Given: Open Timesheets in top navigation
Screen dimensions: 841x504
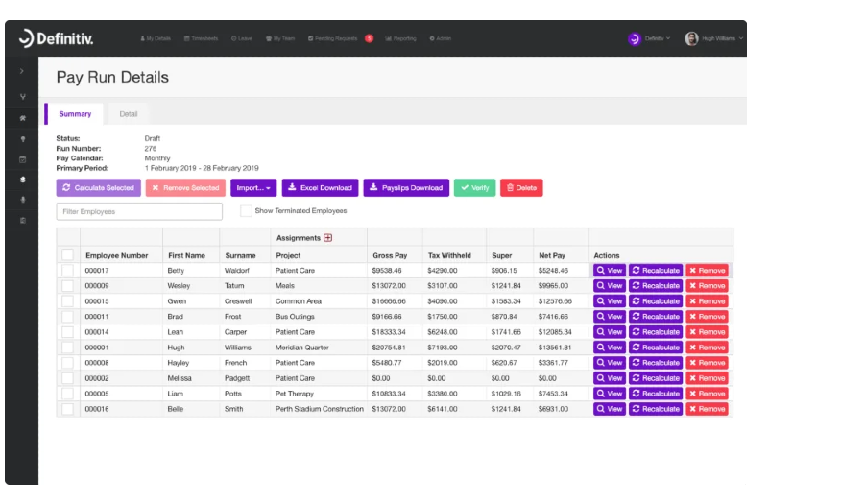Looking at the screenshot, I should click(202, 38).
